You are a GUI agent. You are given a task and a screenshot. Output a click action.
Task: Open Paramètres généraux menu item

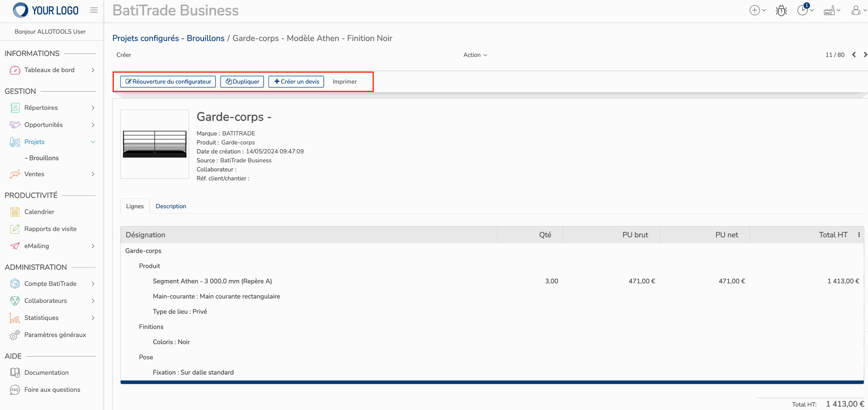point(55,335)
